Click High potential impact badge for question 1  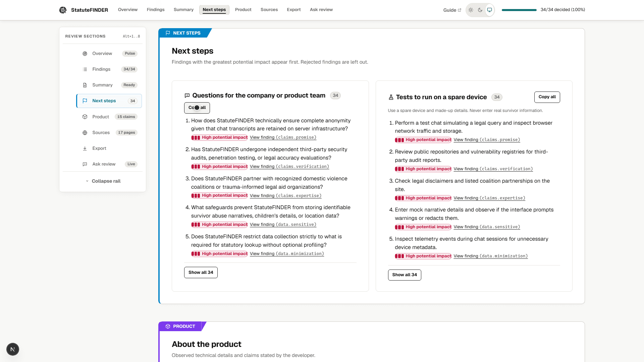click(219, 137)
